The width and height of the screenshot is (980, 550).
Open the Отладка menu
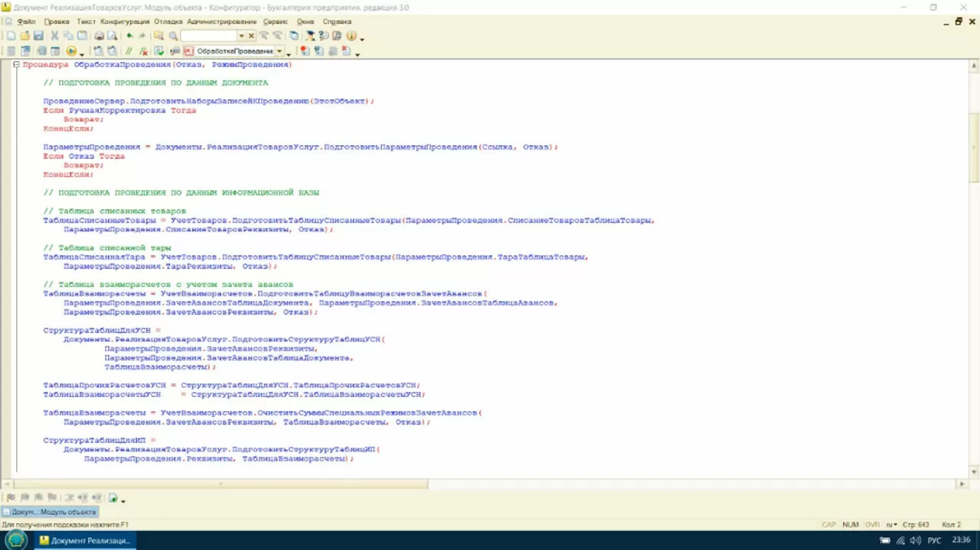168,21
